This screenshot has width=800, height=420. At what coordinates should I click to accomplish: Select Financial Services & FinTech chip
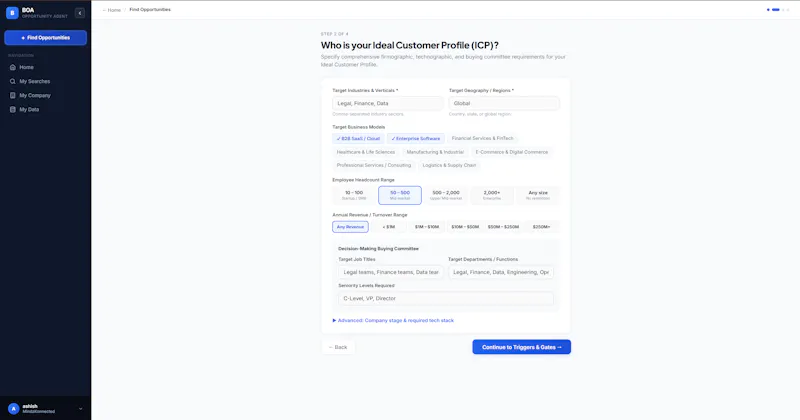coord(483,138)
